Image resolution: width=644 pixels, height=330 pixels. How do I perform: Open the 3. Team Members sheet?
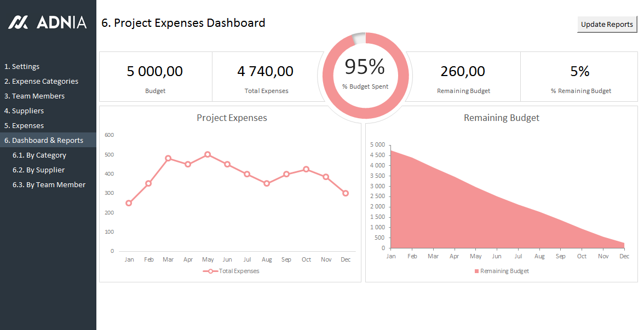click(34, 96)
